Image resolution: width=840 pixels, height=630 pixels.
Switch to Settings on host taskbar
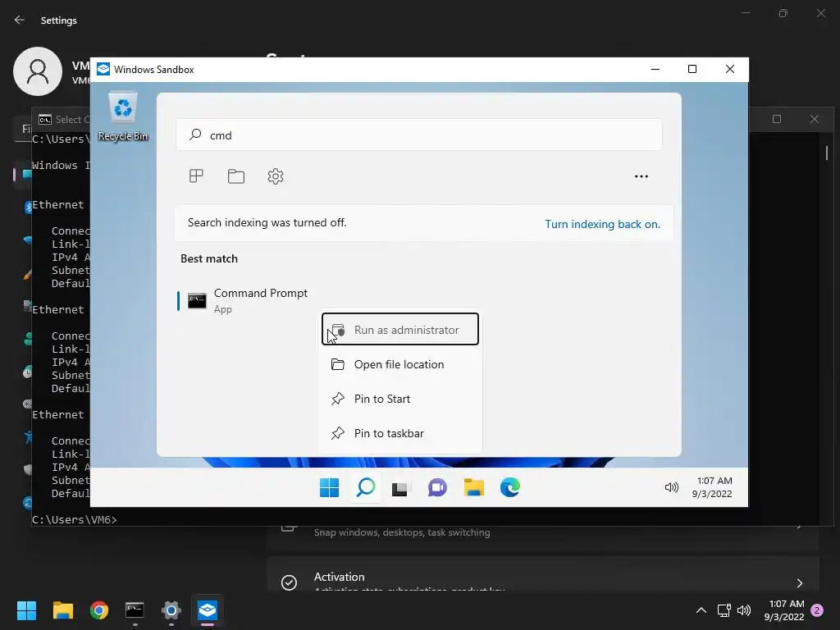click(171, 610)
